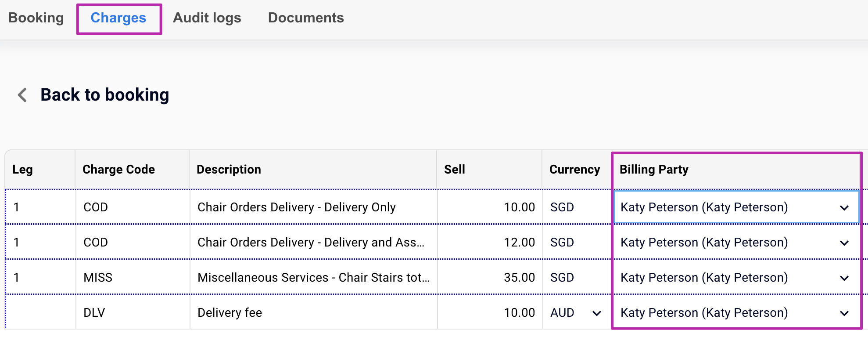Click the 12.00 sell amount cell

(x=490, y=242)
